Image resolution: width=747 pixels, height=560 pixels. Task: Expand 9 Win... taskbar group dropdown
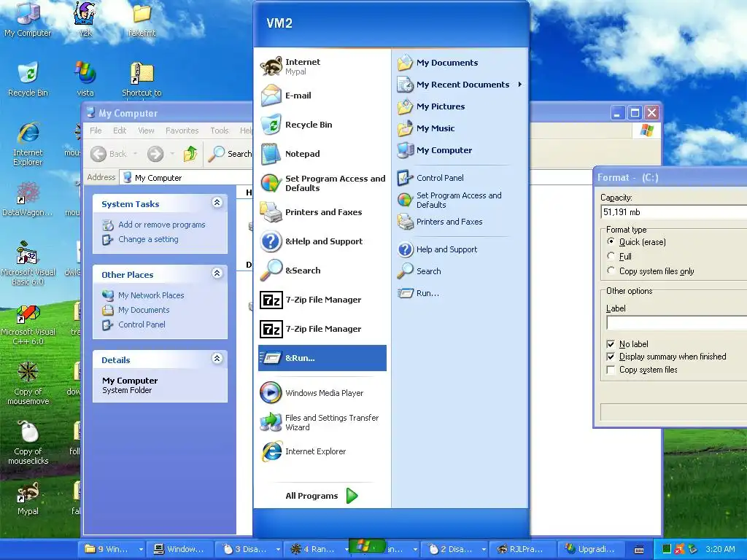coord(141,549)
